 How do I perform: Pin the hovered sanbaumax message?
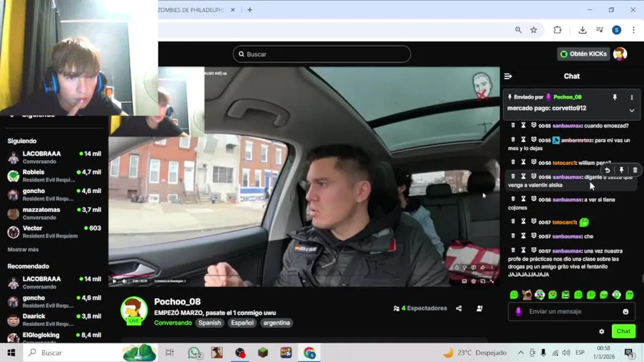pos(621,170)
